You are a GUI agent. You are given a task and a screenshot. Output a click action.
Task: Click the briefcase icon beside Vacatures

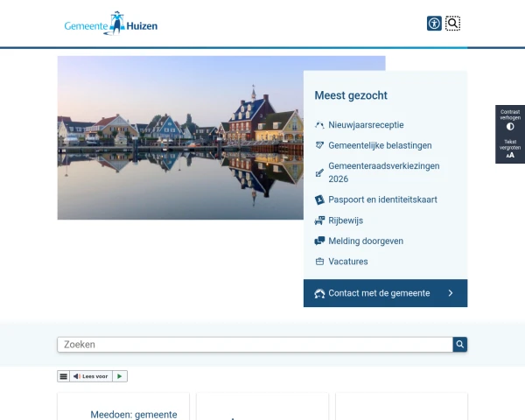click(319, 262)
